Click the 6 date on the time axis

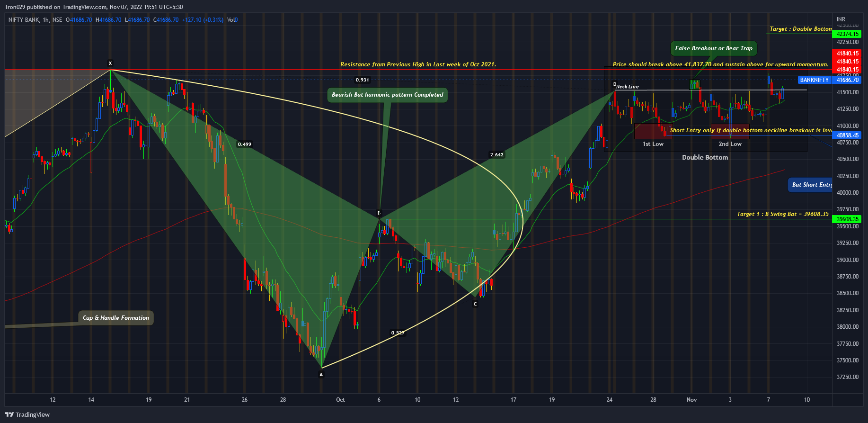click(x=379, y=400)
